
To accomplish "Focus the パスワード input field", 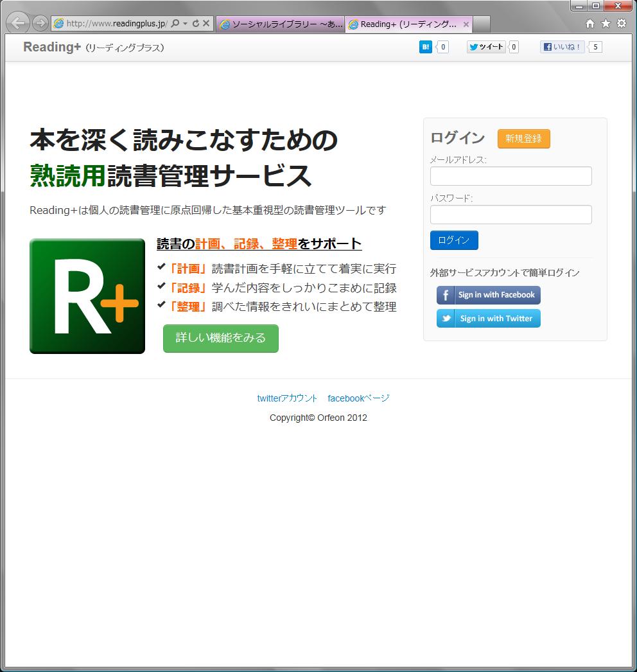I will click(x=510, y=215).
